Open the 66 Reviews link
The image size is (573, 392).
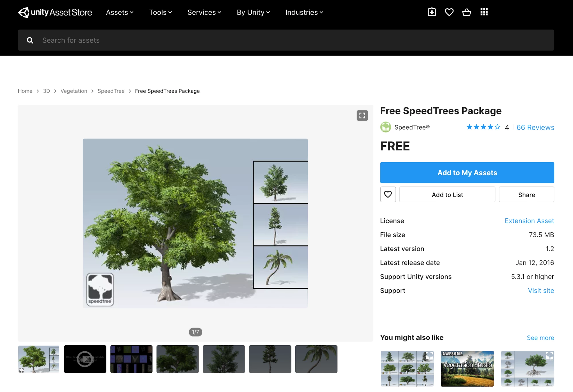click(x=535, y=128)
